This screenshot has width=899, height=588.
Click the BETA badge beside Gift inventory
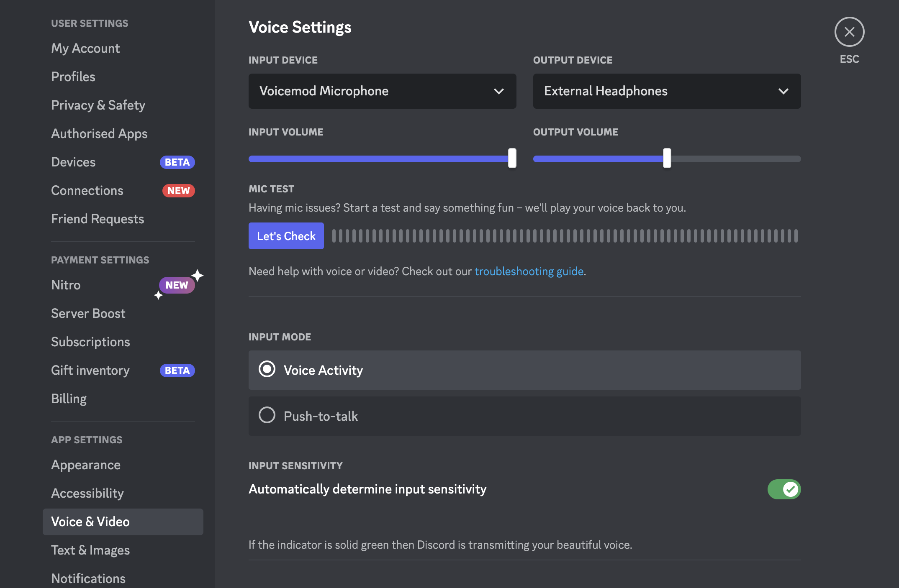177,370
